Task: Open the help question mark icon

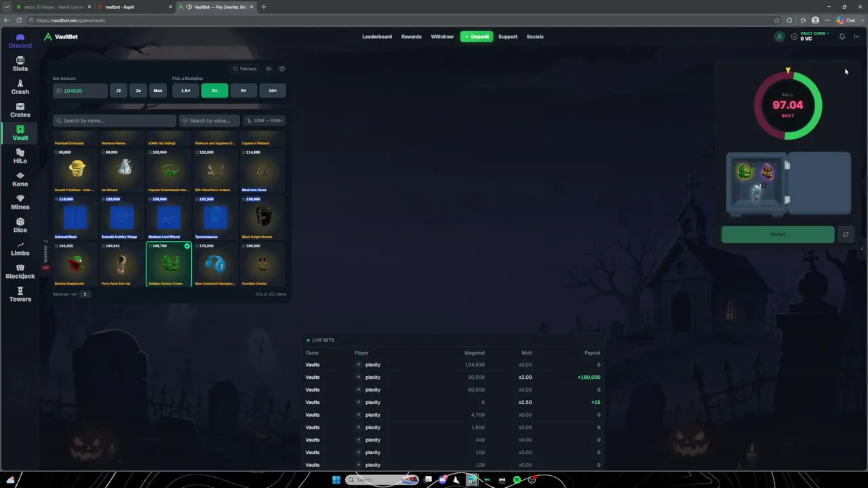Action: click(x=282, y=68)
